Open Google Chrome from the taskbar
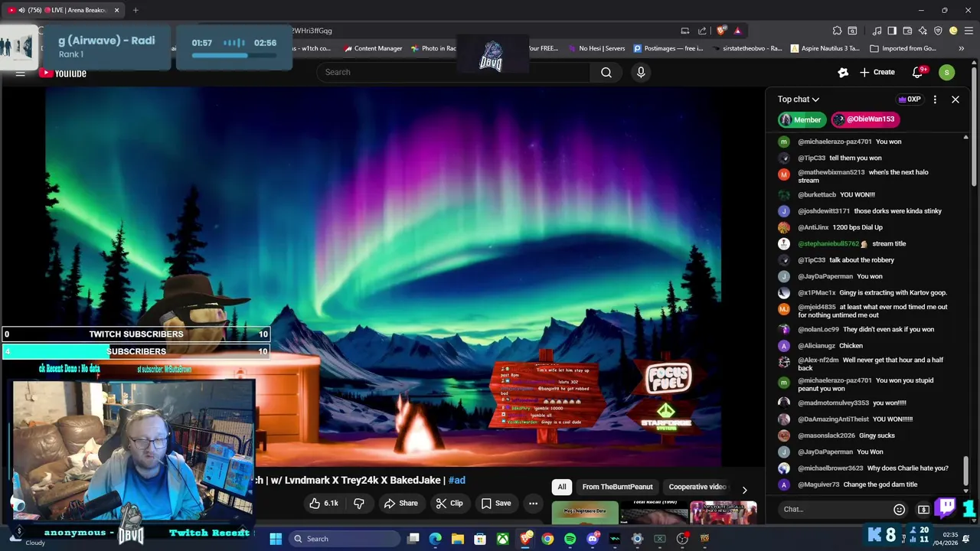The image size is (980, 551). tap(547, 539)
